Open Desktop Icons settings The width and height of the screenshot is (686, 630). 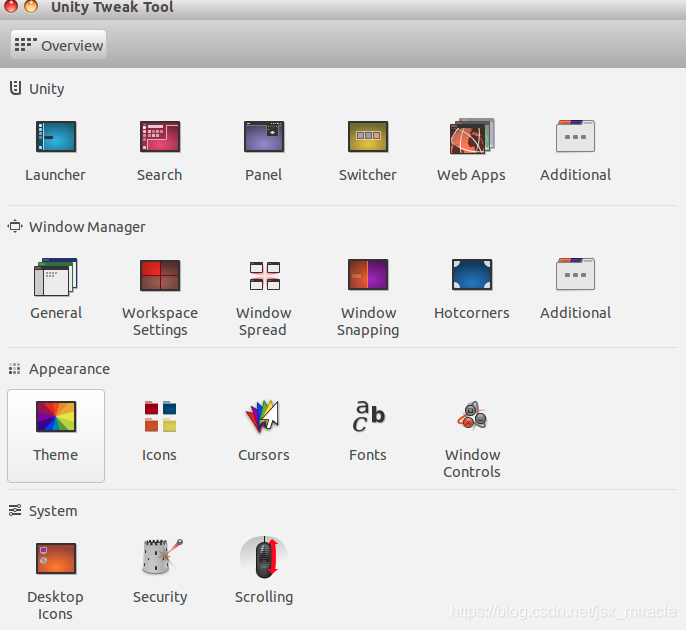tap(56, 579)
